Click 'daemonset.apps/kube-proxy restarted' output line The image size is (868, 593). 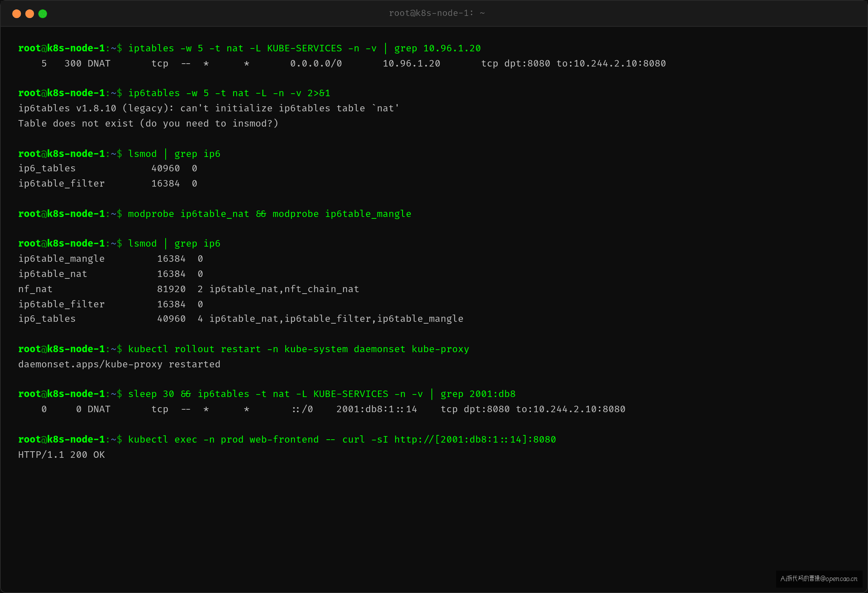(x=119, y=364)
